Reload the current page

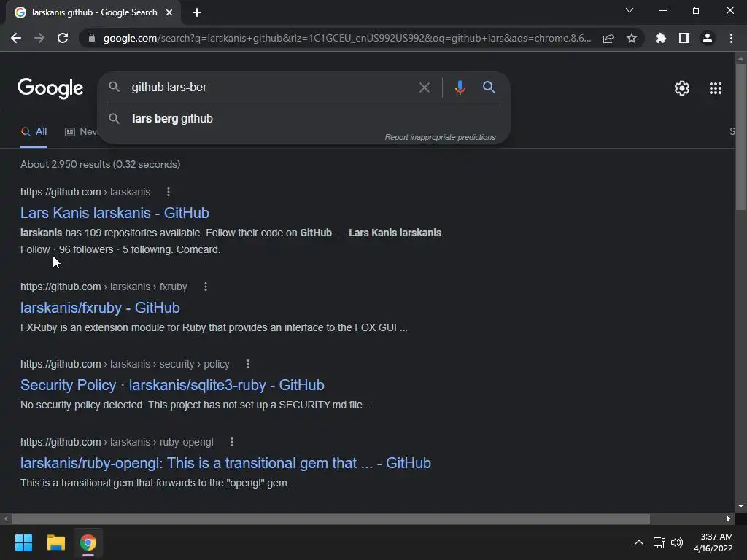tap(63, 38)
